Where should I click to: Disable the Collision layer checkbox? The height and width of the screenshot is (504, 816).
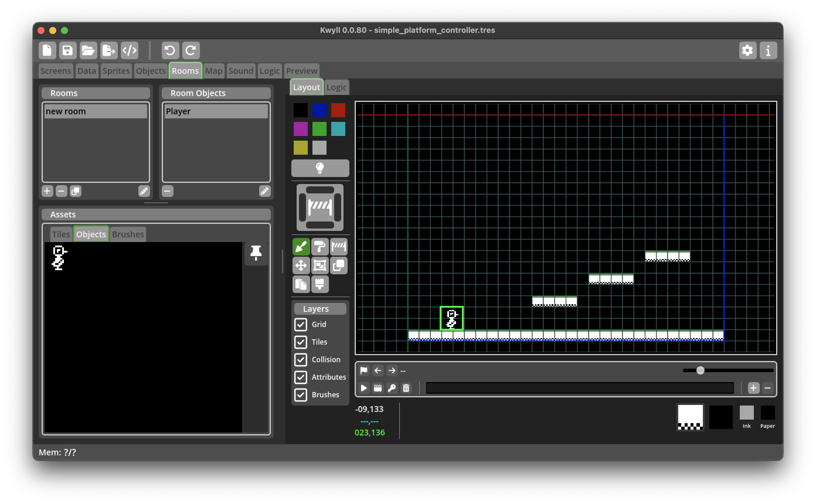tap(301, 360)
